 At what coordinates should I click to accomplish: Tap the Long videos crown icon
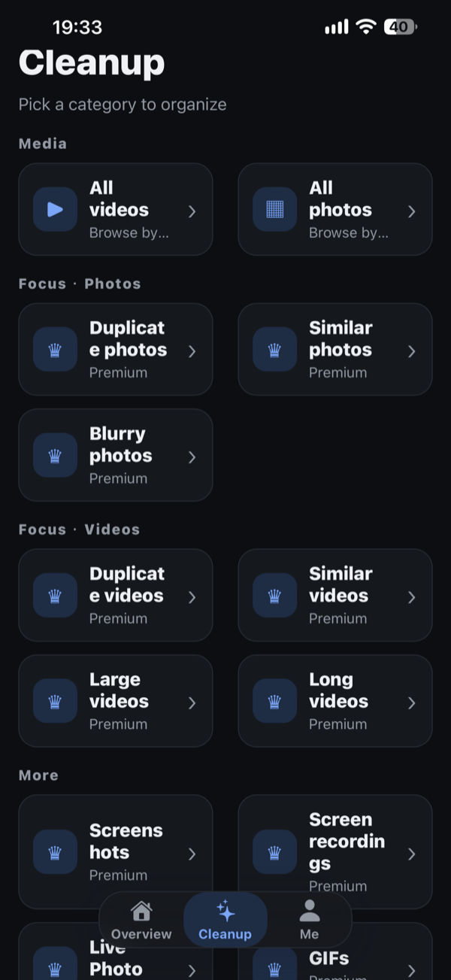coord(274,701)
